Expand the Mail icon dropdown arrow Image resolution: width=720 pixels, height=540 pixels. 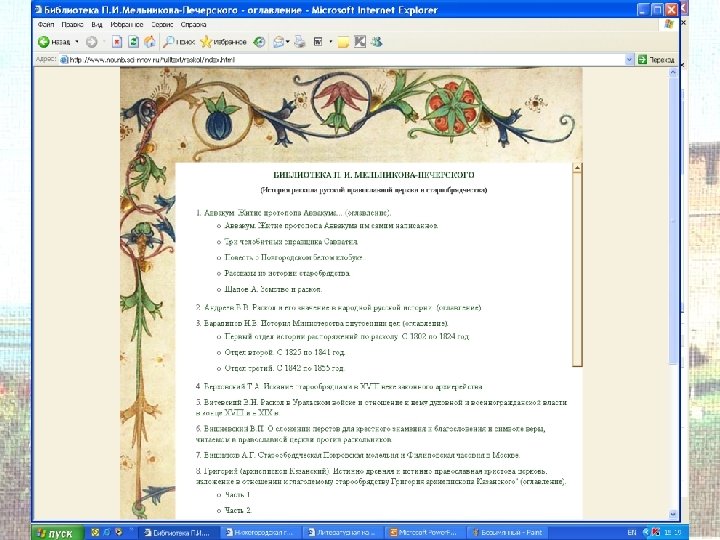pos(288,42)
